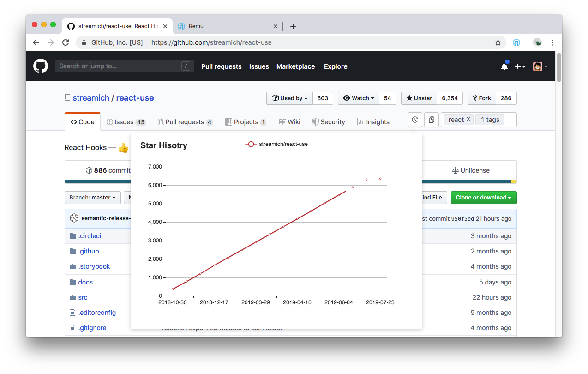The width and height of the screenshot is (588, 374).
Task: Click the 503 used-by count
Action: [x=323, y=98]
